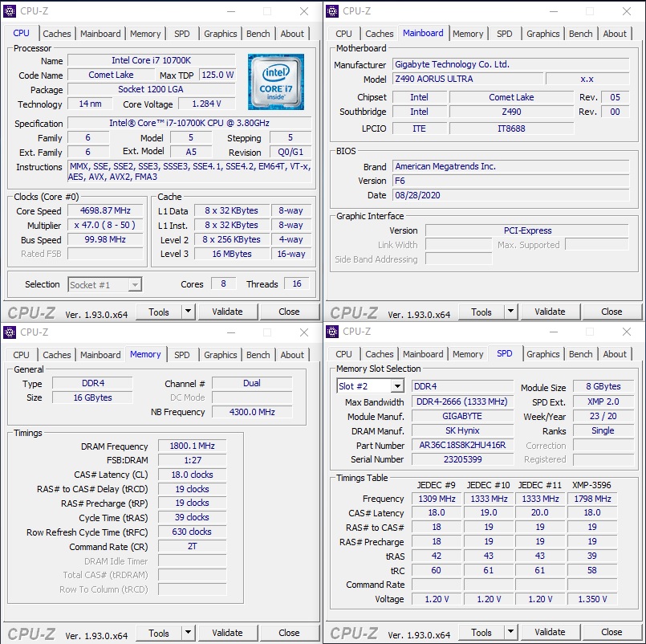This screenshot has height=644, width=646.
Task: Click the CPU-Z title icon in the processor window
Action: tap(10, 11)
